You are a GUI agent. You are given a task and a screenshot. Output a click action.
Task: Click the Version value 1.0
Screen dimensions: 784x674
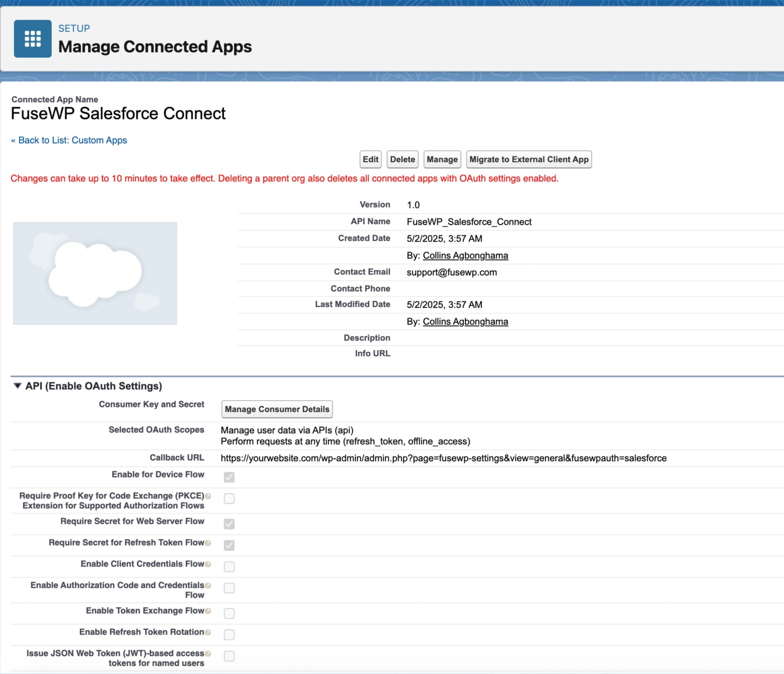413,205
